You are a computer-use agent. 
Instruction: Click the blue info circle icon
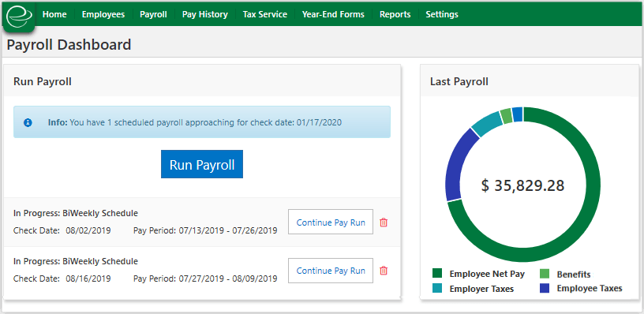click(28, 122)
